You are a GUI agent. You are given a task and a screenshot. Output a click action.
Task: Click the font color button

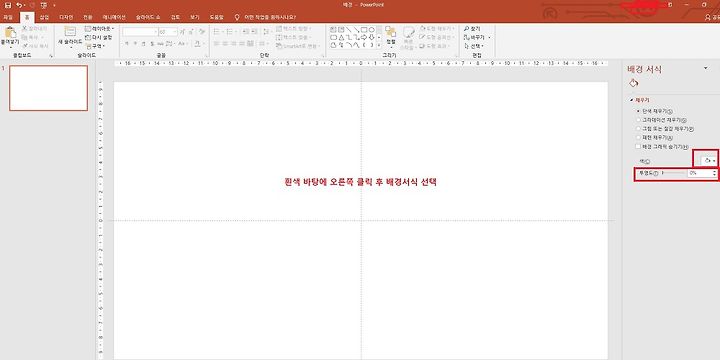pyautogui.click(x=198, y=44)
